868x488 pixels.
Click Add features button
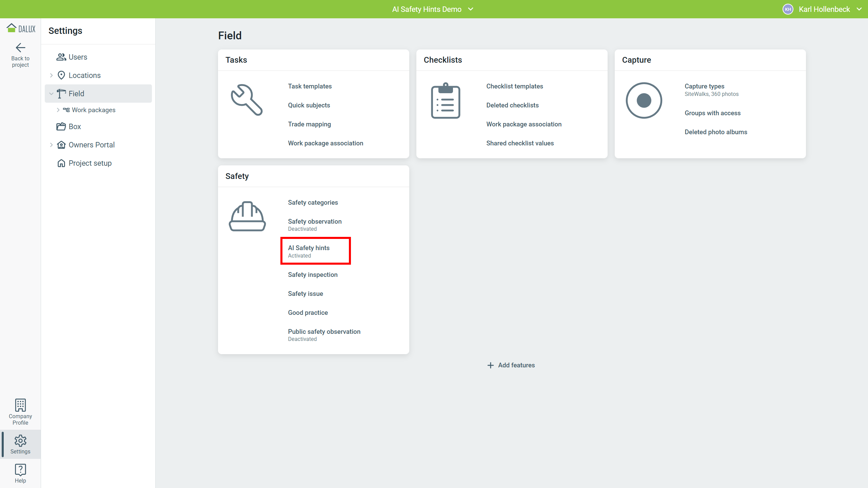[x=511, y=365]
